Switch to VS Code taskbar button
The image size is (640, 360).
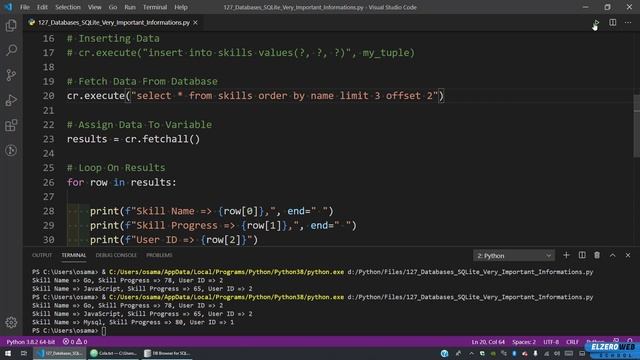tap(60, 353)
